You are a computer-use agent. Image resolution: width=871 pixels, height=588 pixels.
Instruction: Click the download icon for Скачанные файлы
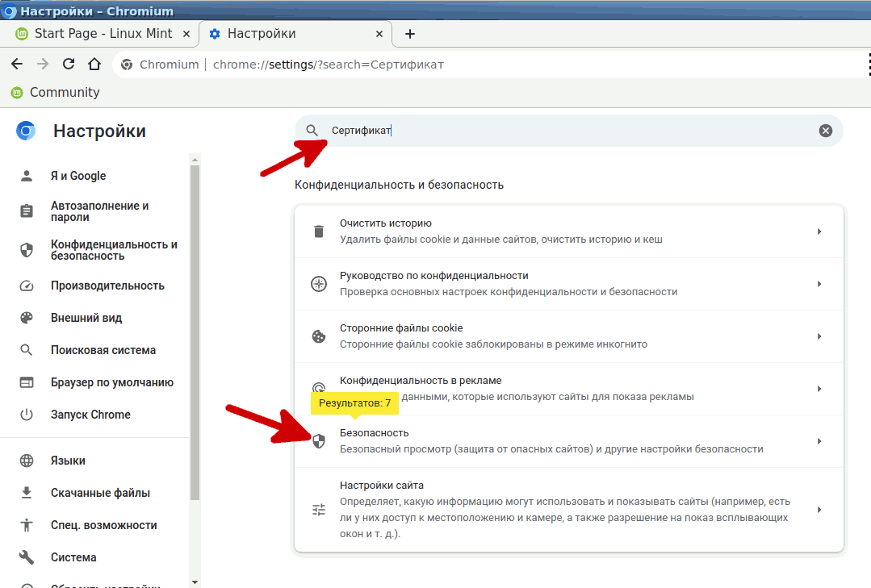tap(26, 493)
